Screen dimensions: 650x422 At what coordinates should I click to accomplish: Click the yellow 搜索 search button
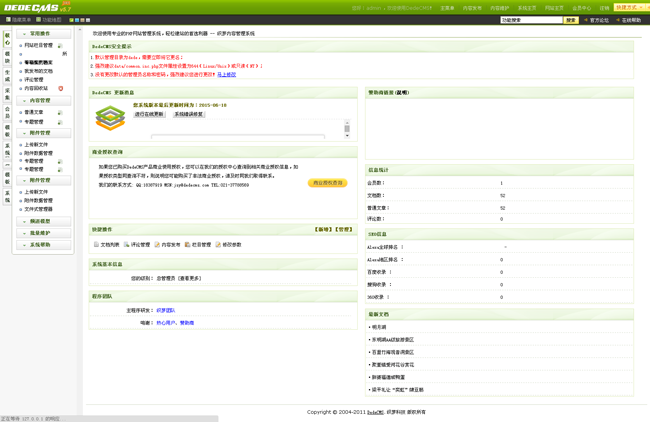[571, 20]
